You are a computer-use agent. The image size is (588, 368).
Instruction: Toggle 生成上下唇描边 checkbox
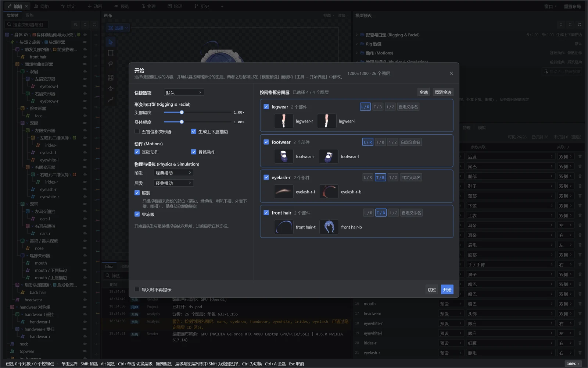point(194,131)
